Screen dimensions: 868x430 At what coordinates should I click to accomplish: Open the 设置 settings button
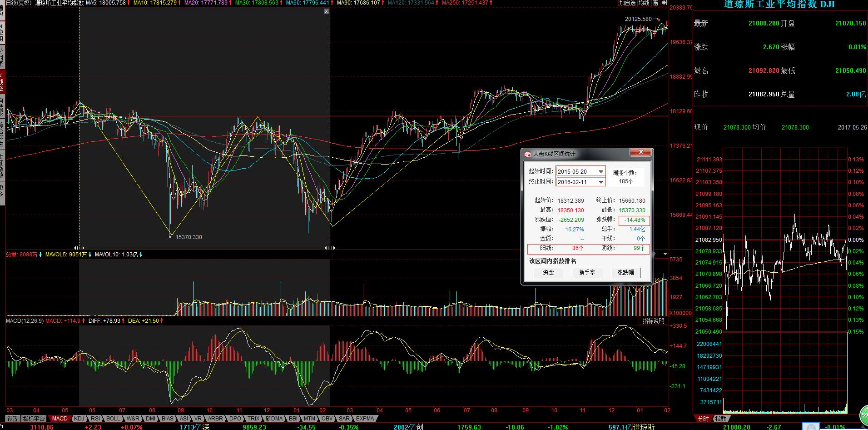coord(12,419)
